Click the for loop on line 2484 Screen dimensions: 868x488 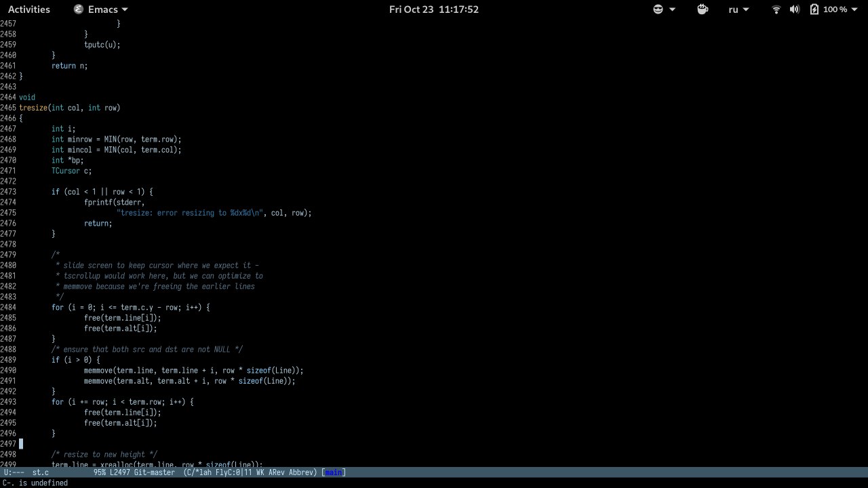click(130, 307)
